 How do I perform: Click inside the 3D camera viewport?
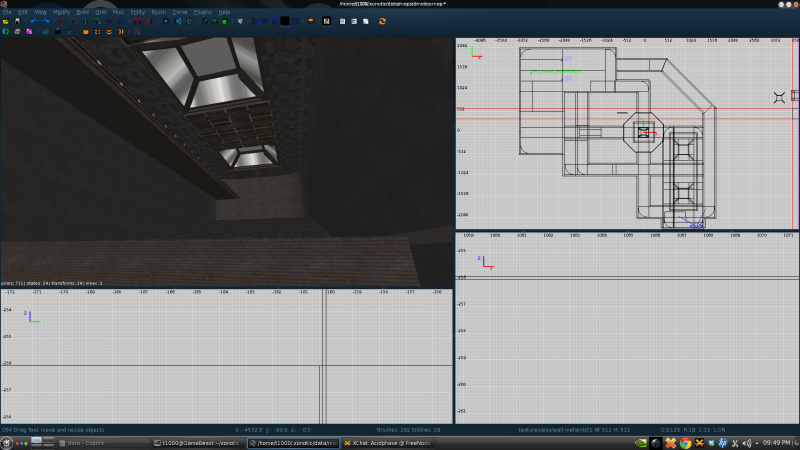[226, 160]
